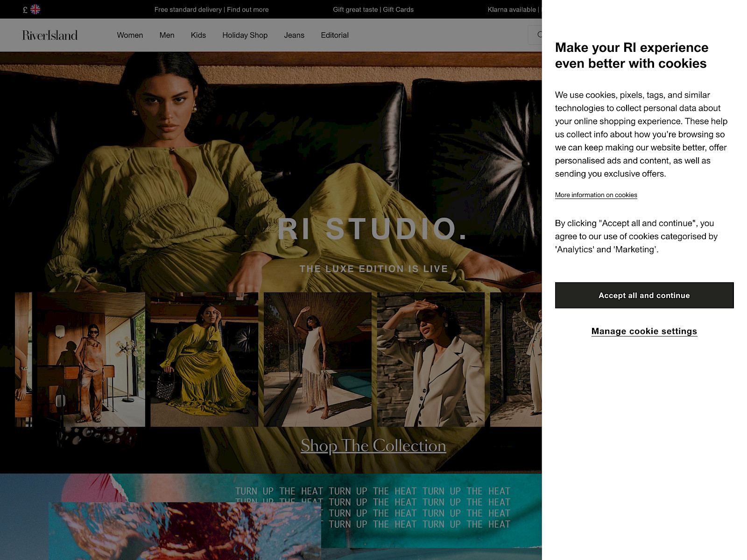Open the Women menu

(130, 35)
